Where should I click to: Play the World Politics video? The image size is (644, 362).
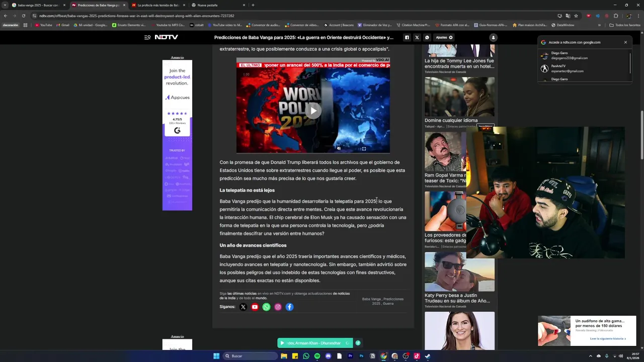pos(313,111)
